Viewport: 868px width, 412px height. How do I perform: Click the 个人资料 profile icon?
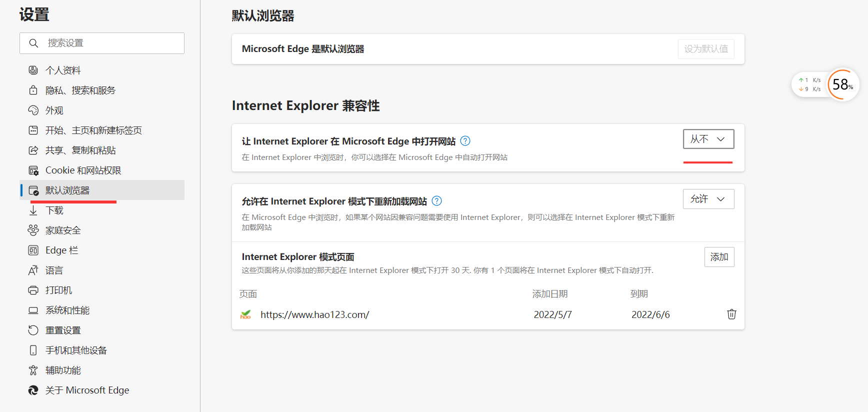click(x=33, y=70)
